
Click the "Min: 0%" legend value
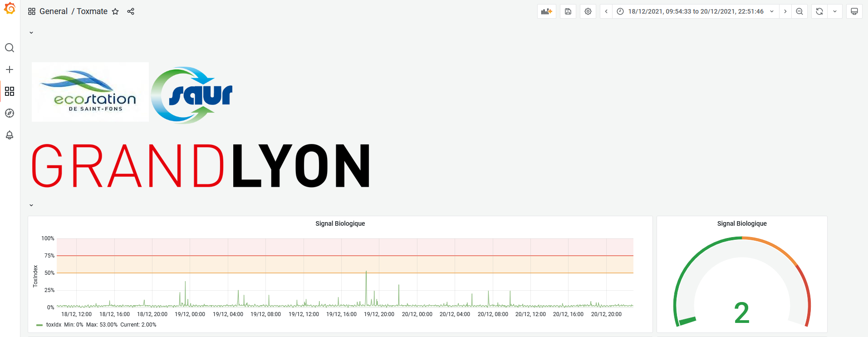pyautogui.click(x=74, y=325)
